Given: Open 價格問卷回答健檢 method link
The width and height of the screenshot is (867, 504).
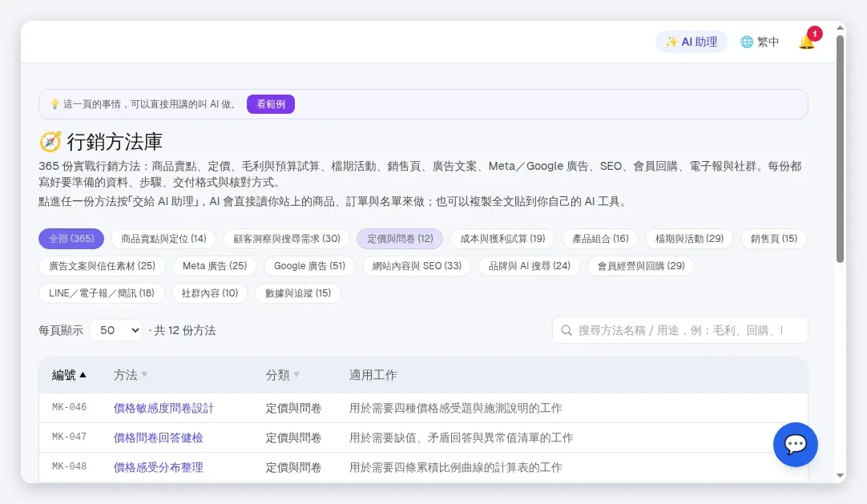Looking at the screenshot, I should [158, 438].
